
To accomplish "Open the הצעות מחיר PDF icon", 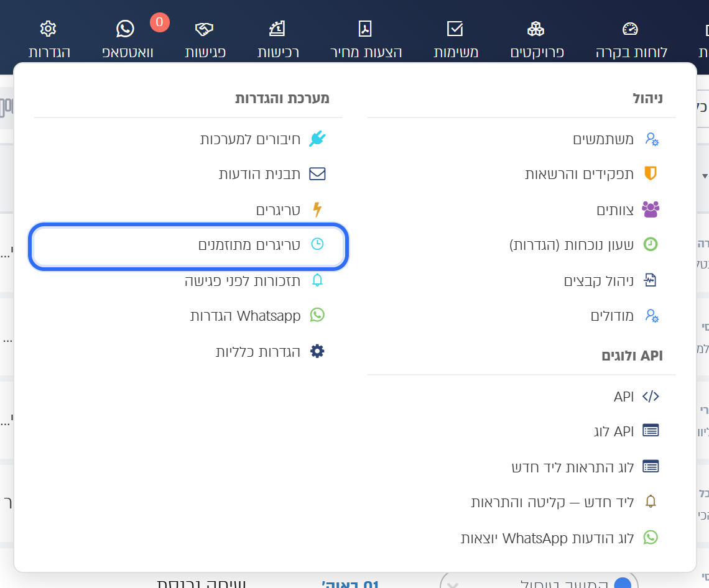I will click(x=365, y=29).
